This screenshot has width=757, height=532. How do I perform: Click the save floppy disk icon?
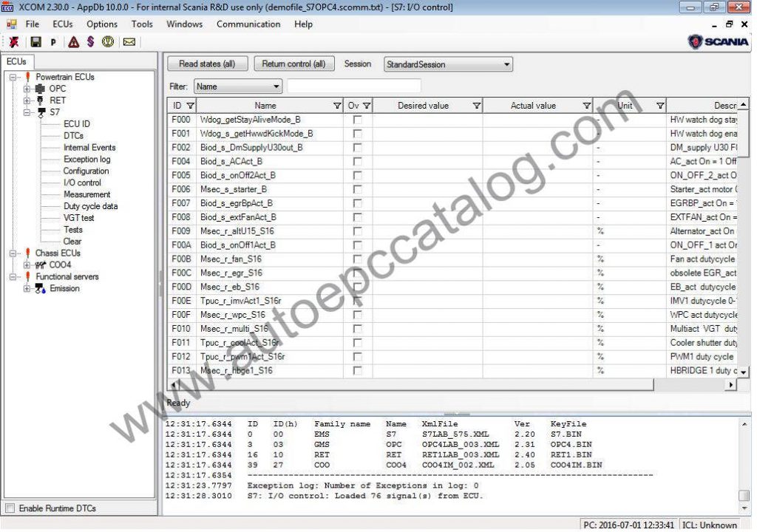pos(34,42)
